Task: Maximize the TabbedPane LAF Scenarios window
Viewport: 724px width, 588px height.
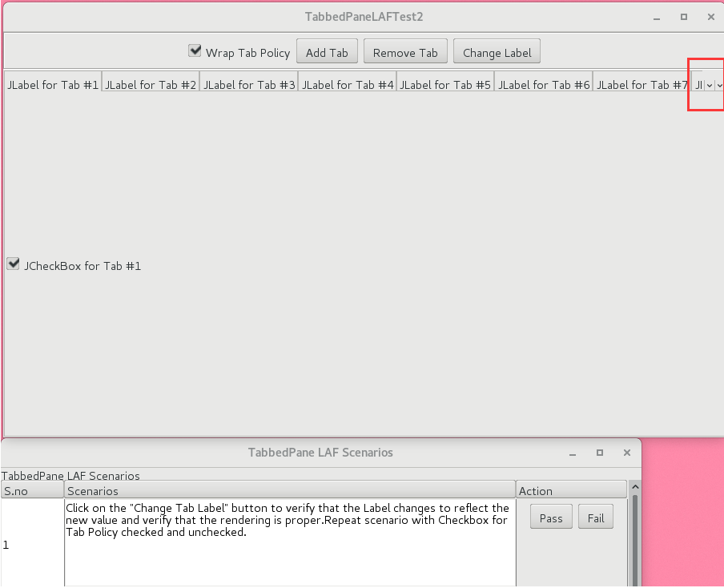Action: click(x=599, y=453)
